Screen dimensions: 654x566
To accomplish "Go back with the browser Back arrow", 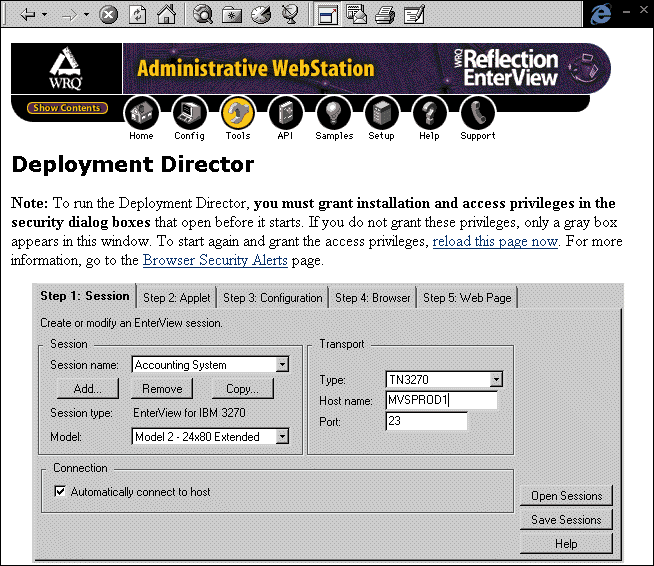I will (x=28, y=15).
